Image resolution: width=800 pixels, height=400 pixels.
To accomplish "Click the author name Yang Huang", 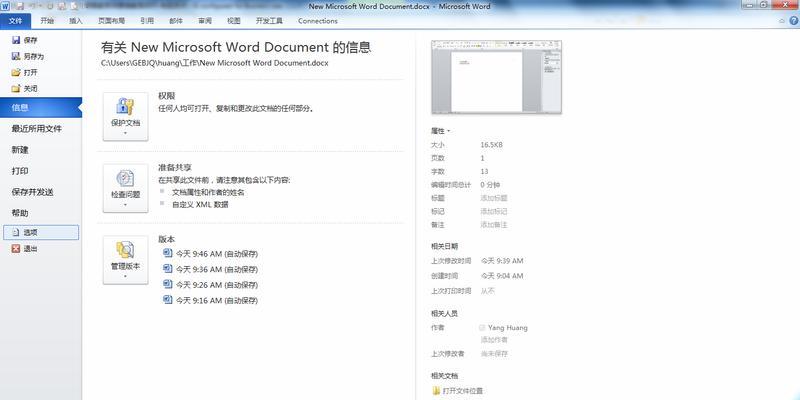I will click(508, 328).
